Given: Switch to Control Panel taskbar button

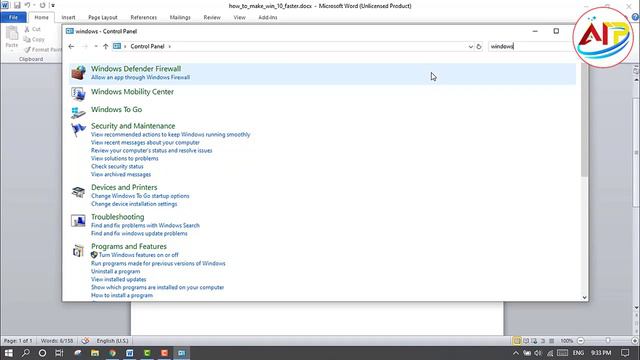Looking at the screenshot, I should click(x=182, y=353).
